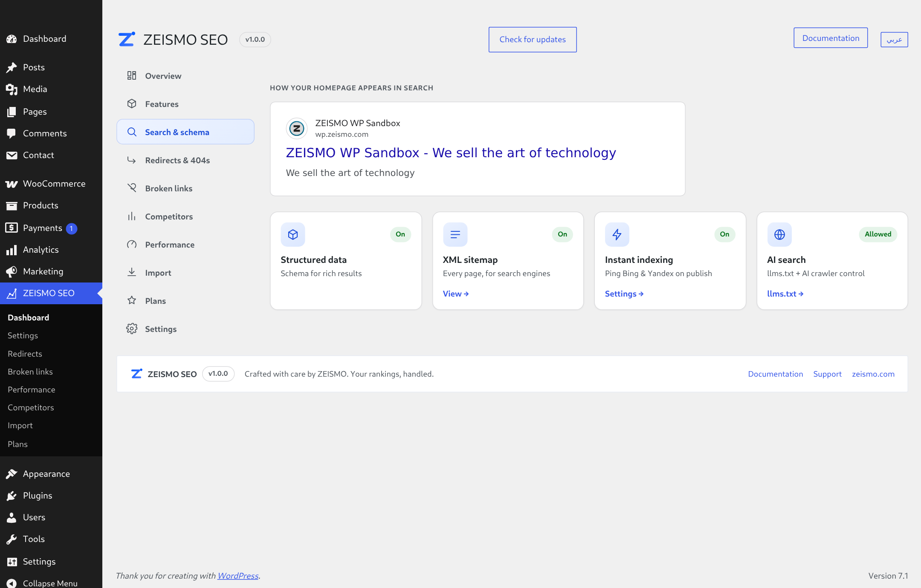Click the Structured data On badge
The image size is (921, 588).
tap(400, 234)
